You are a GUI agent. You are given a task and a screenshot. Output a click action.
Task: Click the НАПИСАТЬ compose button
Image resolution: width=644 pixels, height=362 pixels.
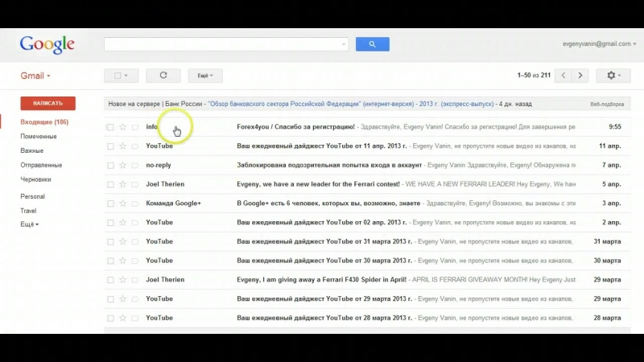point(48,104)
